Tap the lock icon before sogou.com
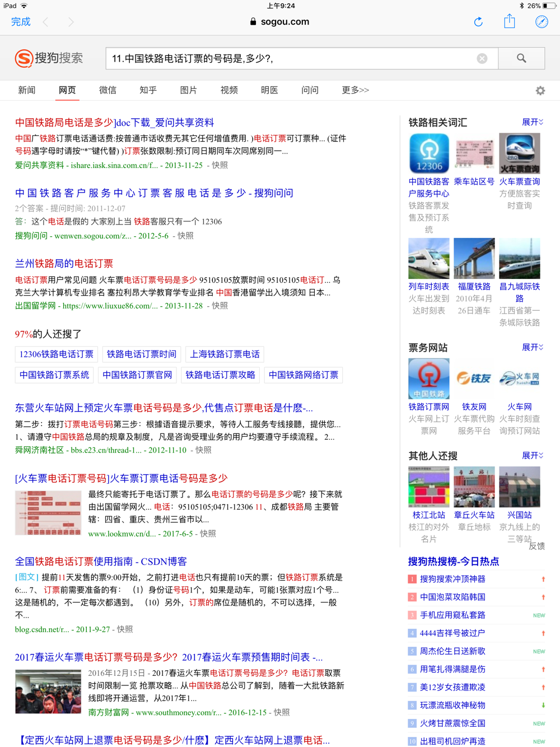This screenshot has height=747, width=560. click(x=253, y=22)
